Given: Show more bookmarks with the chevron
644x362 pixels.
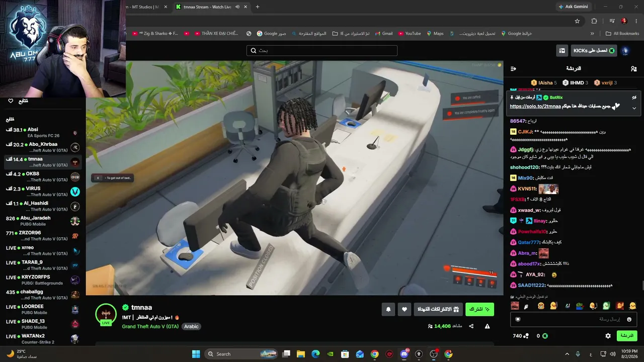Looking at the screenshot, I should click(592, 34).
